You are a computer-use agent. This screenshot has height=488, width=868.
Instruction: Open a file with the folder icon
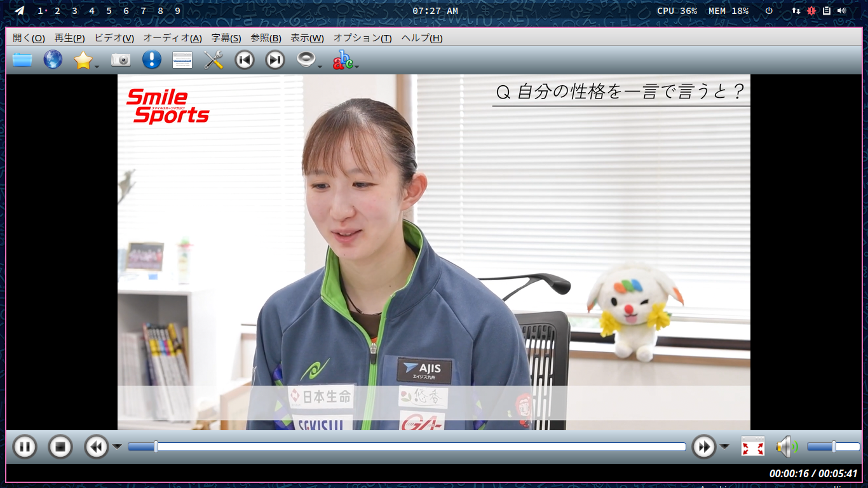(22, 60)
